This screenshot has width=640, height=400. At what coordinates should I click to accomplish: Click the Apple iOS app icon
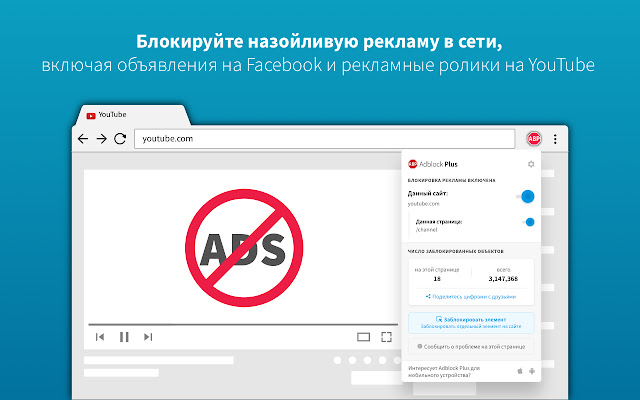520,370
